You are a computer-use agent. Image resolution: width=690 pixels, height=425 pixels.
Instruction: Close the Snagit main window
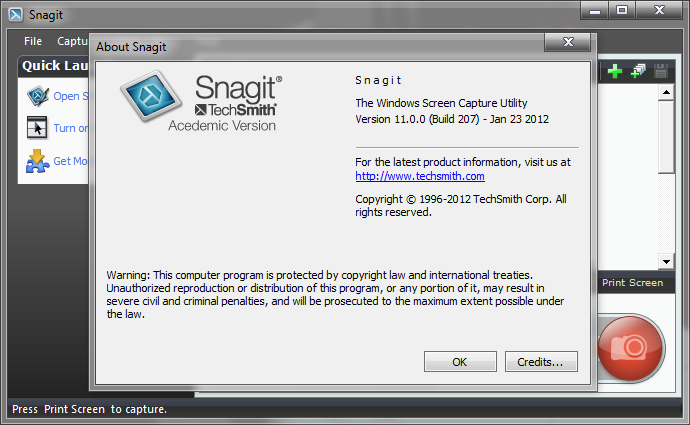coord(659,10)
